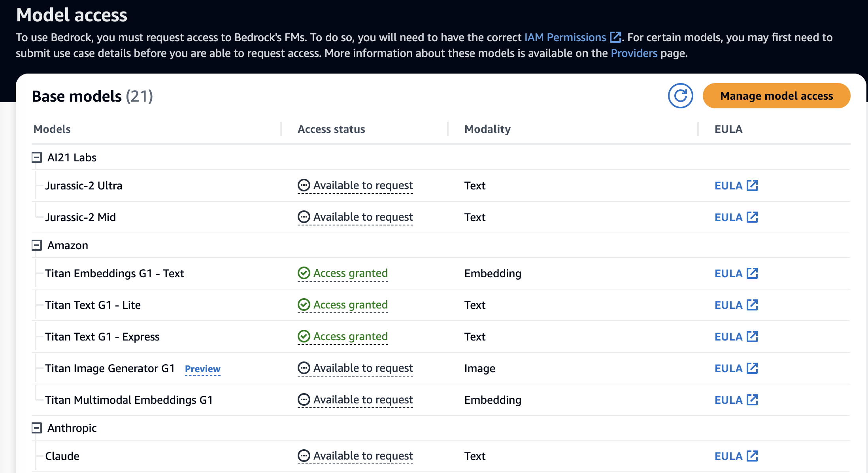Collapse the AI21 Labs group
Image resolution: width=868 pixels, height=473 pixels.
click(x=37, y=157)
